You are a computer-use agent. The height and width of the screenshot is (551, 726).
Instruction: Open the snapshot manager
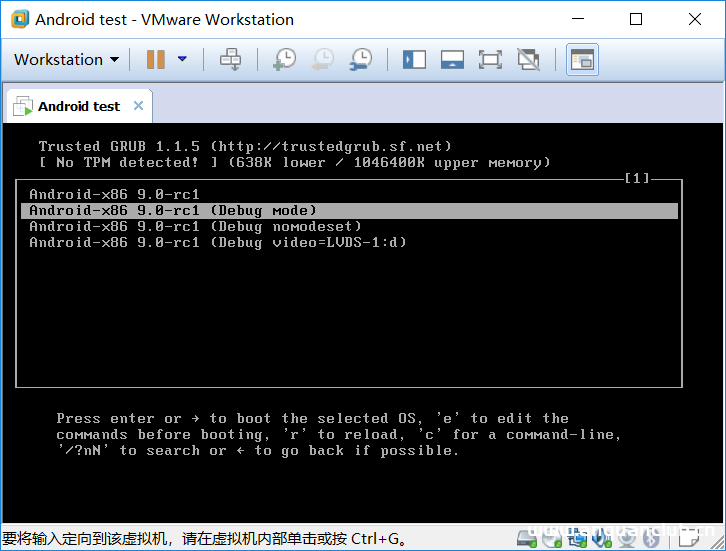pos(361,60)
